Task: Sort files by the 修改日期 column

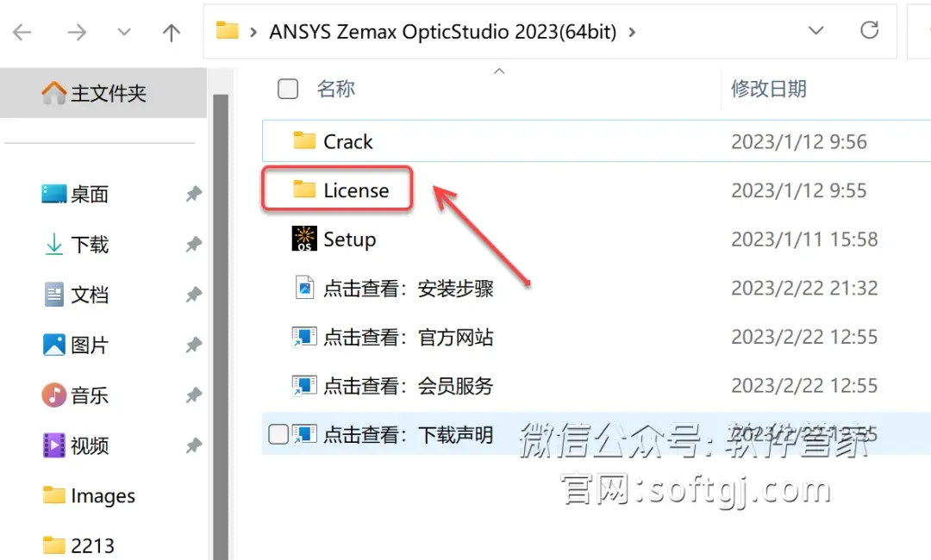Action: 768,89
